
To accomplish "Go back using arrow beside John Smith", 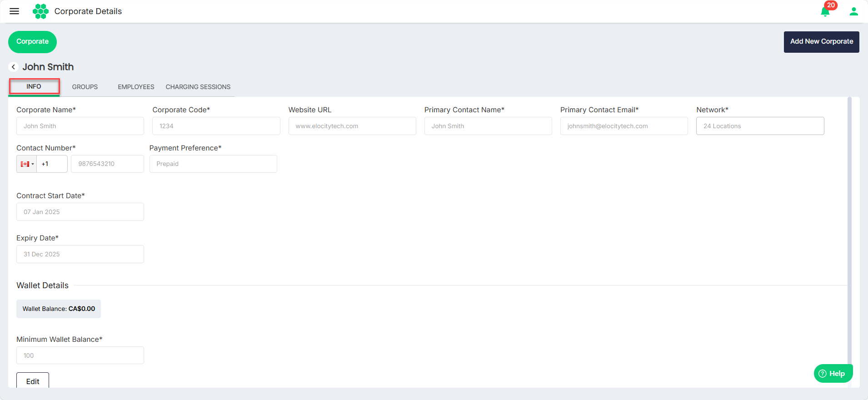I will [14, 67].
